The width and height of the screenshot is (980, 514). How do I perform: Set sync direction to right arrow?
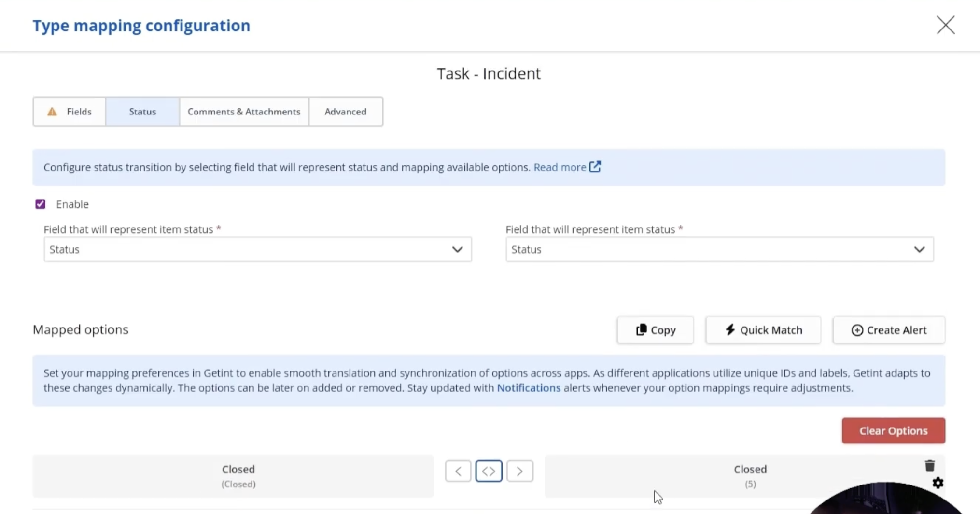pos(519,471)
